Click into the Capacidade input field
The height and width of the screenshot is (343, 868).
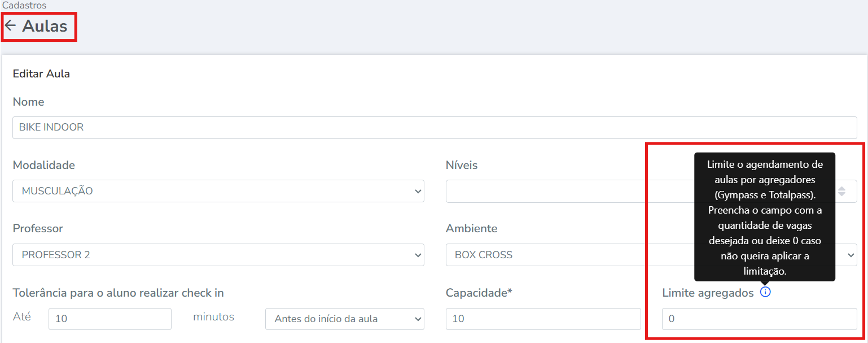(543, 319)
